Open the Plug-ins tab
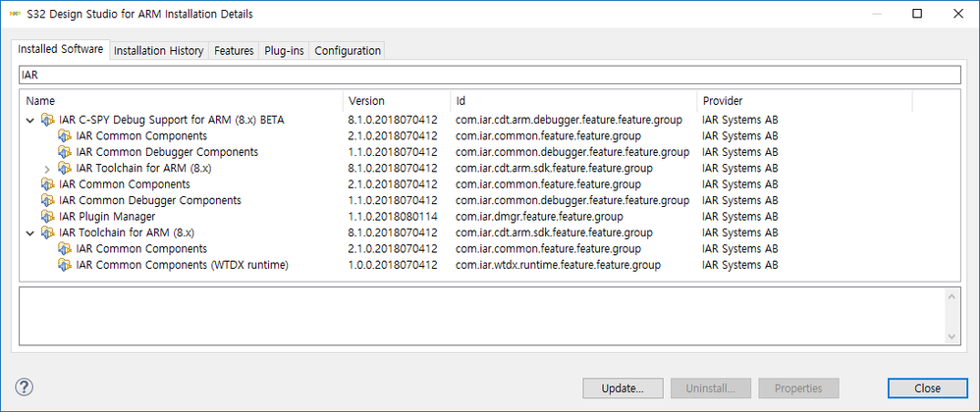The image size is (980, 412). pos(284,51)
